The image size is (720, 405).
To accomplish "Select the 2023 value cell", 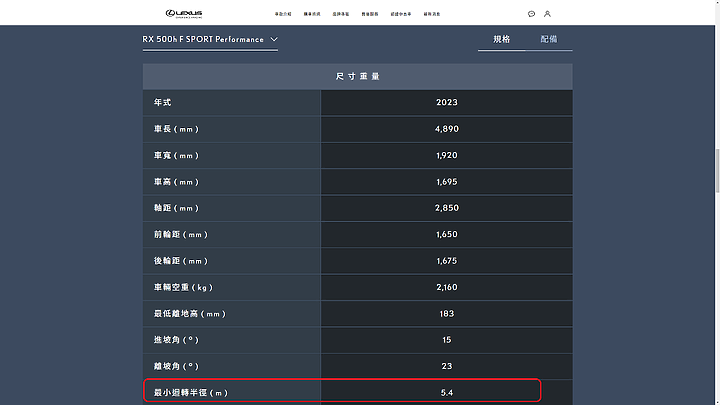I will pyautogui.click(x=446, y=102).
